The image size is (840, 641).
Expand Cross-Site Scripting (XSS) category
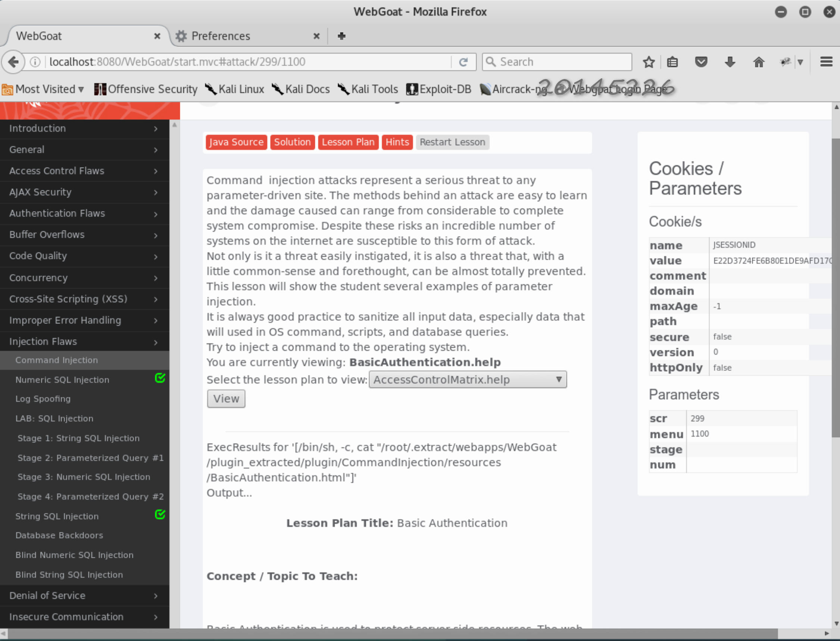pyautogui.click(x=84, y=299)
